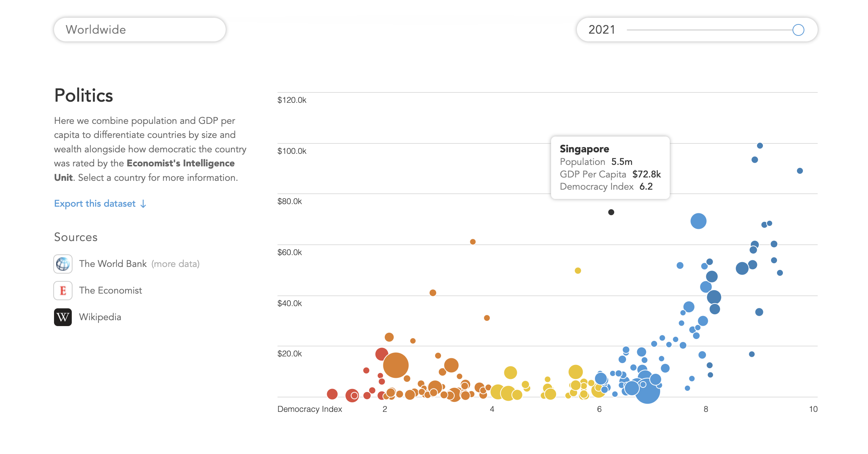The width and height of the screenshot is (868, 454).
Task: Click the big blue bubble near $72k
Action: click(x=698, y=221)
